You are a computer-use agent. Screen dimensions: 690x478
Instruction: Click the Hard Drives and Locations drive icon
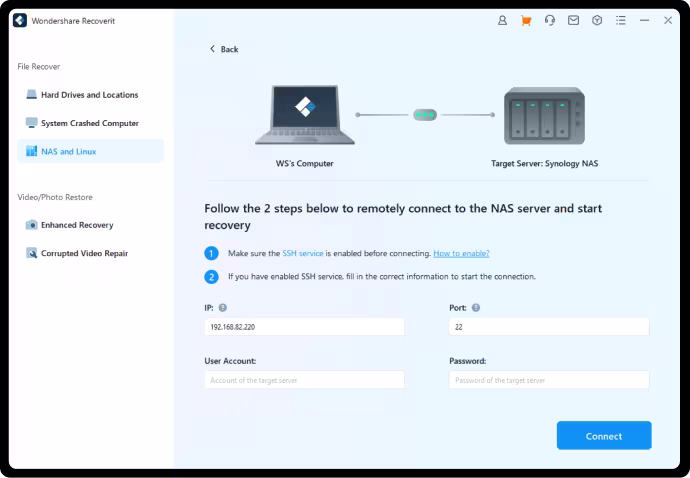click(x=31, y=95)
